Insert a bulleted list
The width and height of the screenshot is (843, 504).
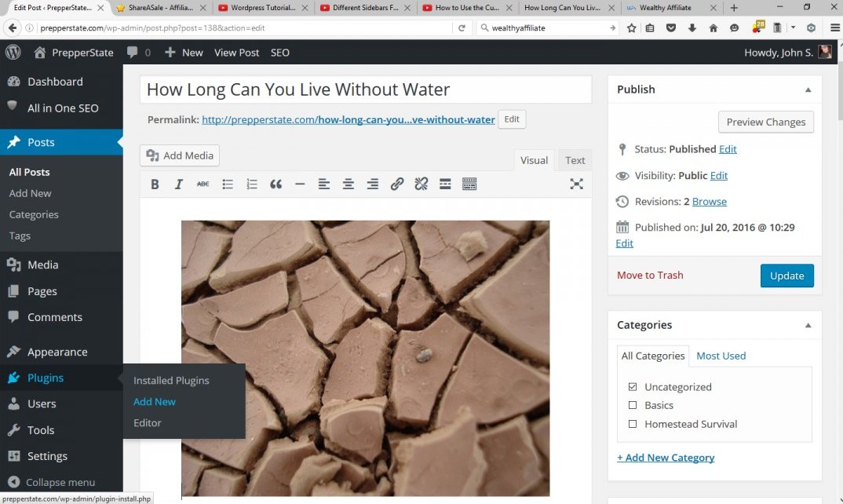(228, 184)
